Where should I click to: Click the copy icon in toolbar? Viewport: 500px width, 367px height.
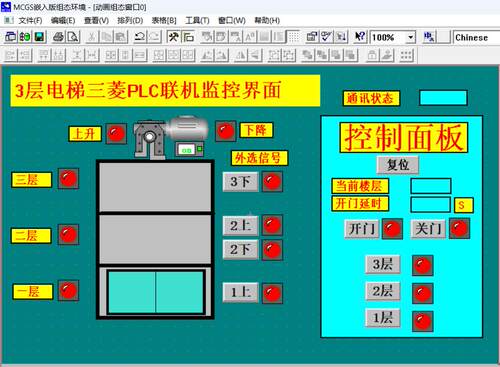pyautogui.click(x=107, y=37)
